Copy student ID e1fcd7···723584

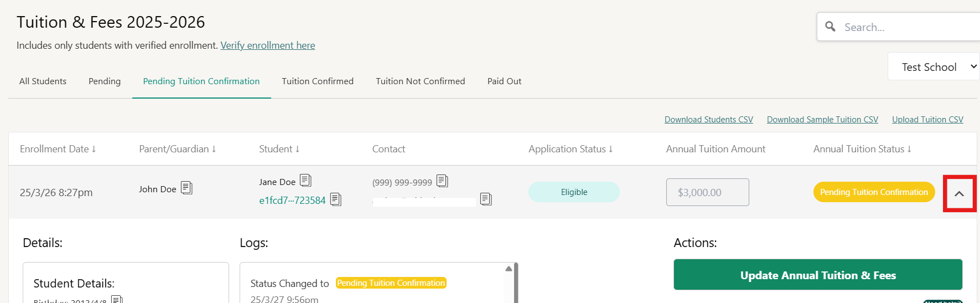[335, 199]
